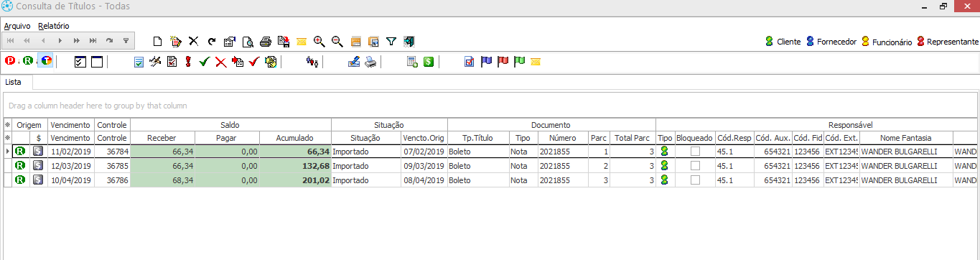Click the uncheck all empty window icon
Screen dimensions: 980x260
(97, 62)
